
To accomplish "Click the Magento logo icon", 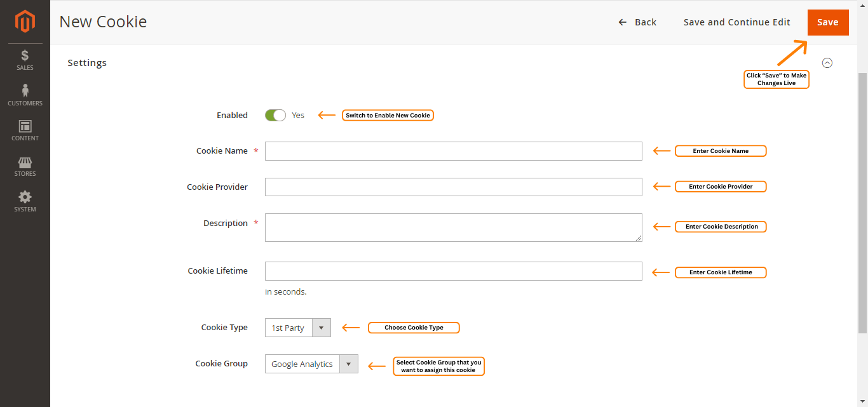I will point(25,22).
